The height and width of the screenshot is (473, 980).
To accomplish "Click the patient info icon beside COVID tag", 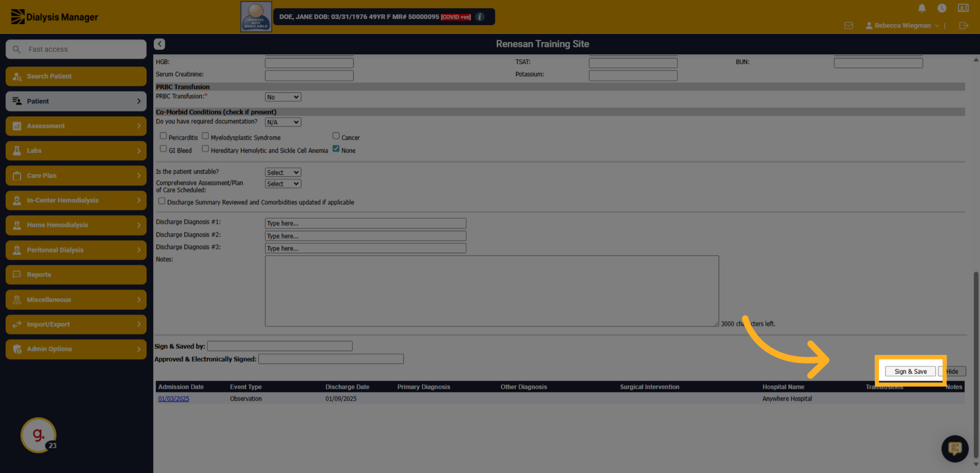I will 480,17.
